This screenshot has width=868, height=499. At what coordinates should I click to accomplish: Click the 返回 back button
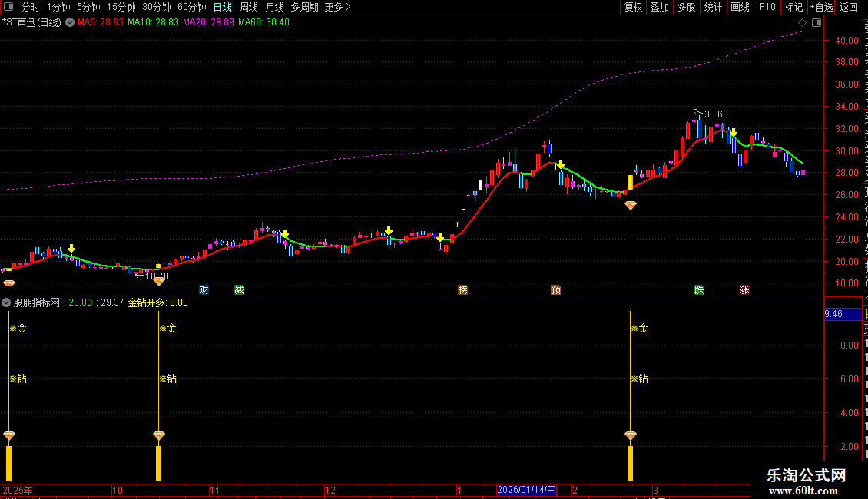click(x=849, y=7)
